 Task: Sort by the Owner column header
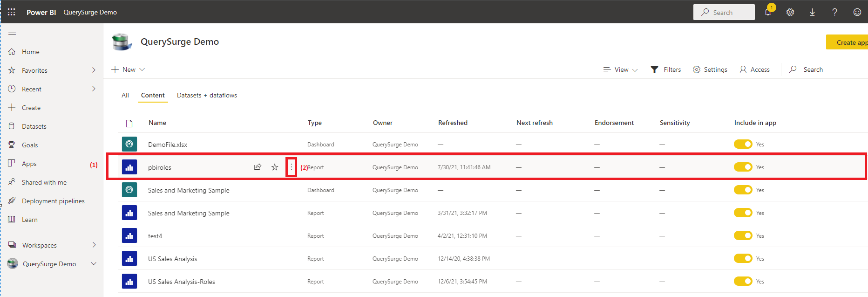coord(383,123)
